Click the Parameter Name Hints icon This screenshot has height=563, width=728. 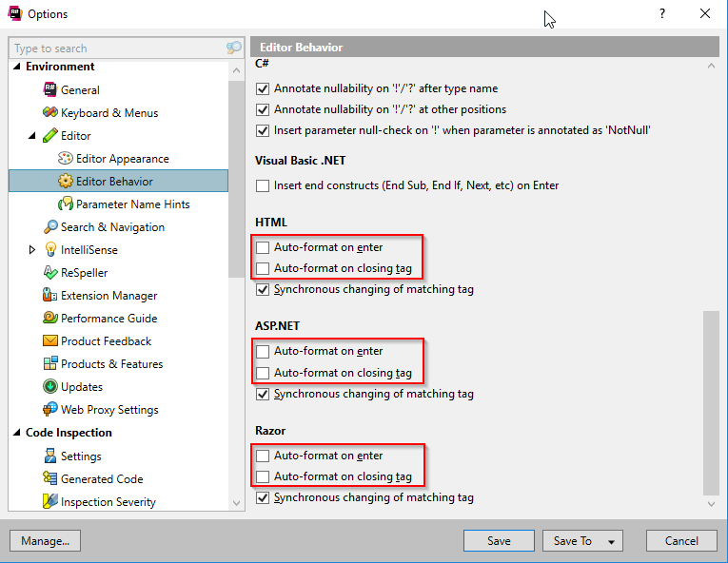pyautogui.click(x=65, y=204)
